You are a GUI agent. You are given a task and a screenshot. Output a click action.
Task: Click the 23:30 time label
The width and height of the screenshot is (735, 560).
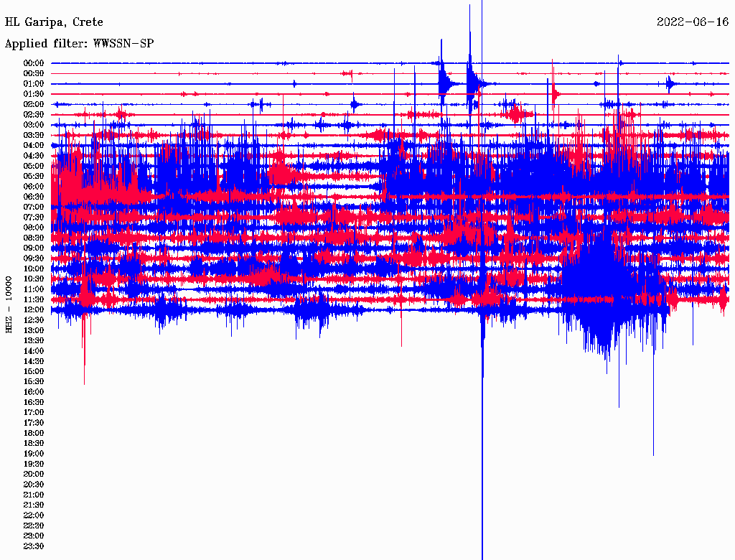point(34,546)
